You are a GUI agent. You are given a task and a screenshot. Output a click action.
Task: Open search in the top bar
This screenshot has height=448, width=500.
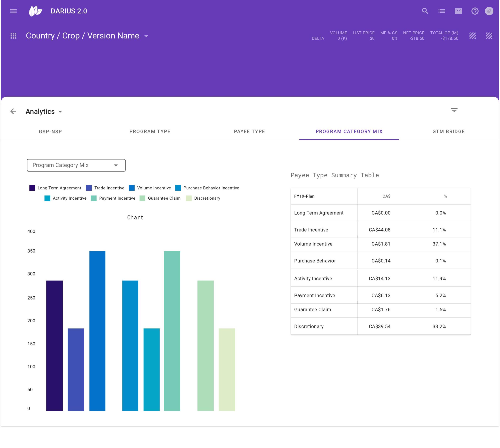tap(425, 11)
